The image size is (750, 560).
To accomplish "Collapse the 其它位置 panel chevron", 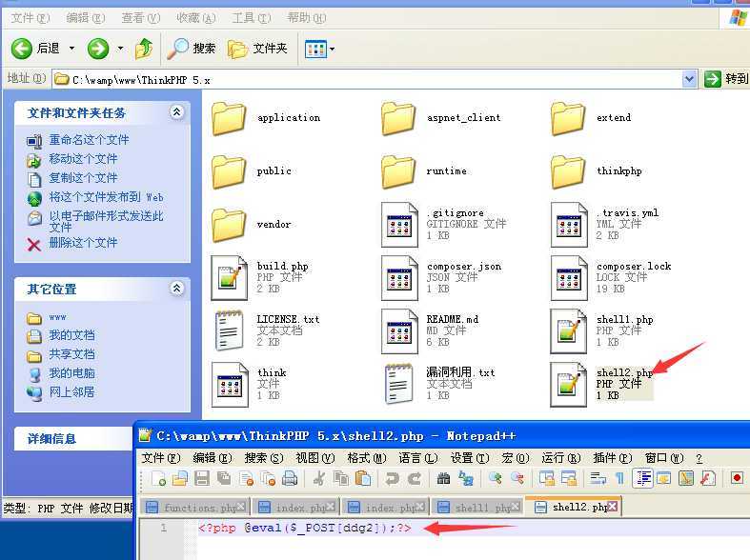I will point(177,289).
